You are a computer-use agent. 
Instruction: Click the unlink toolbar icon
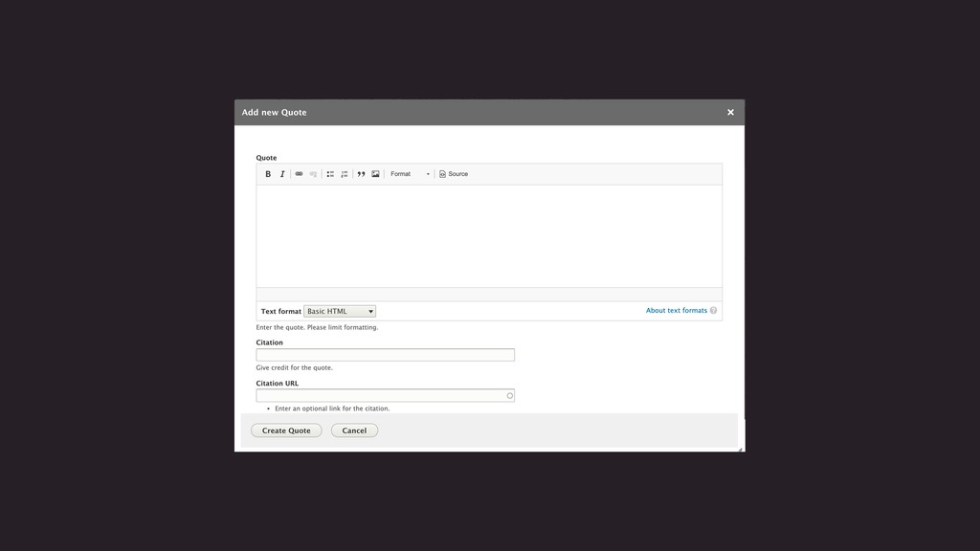pos(313,174)
